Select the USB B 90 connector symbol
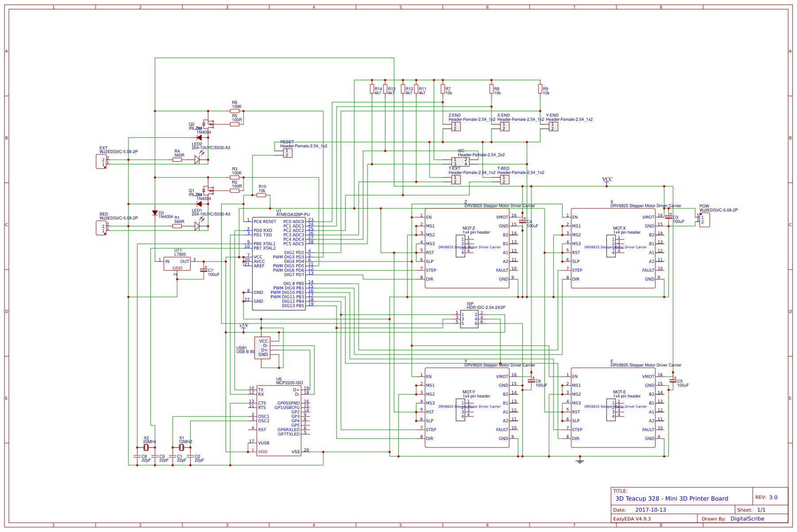797x532 pixels. pos(263,347)
